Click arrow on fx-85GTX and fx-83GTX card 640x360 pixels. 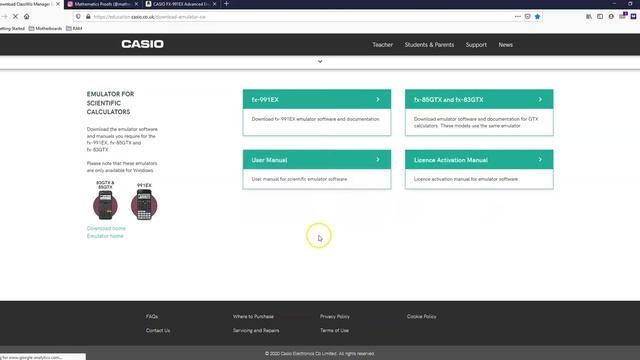[540, 100]
